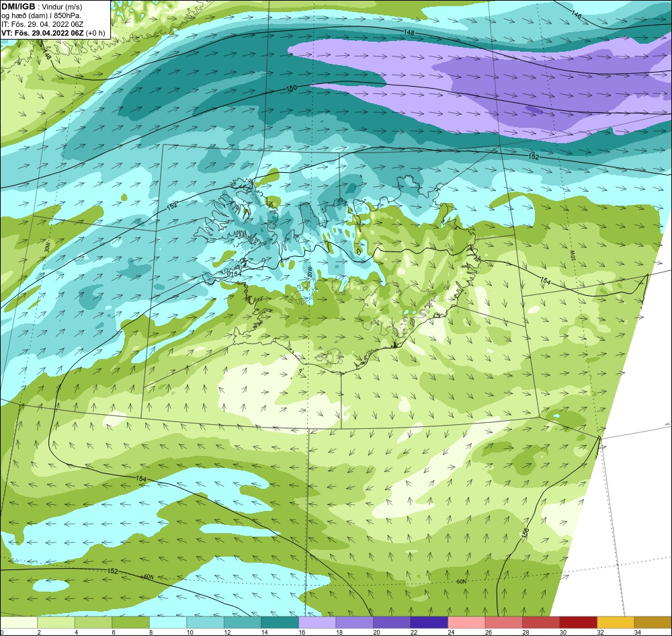Viewport: 672px width, 636px height.
Task: Click the 'Vindur (m/s)' label
Action: click(62, 7)
